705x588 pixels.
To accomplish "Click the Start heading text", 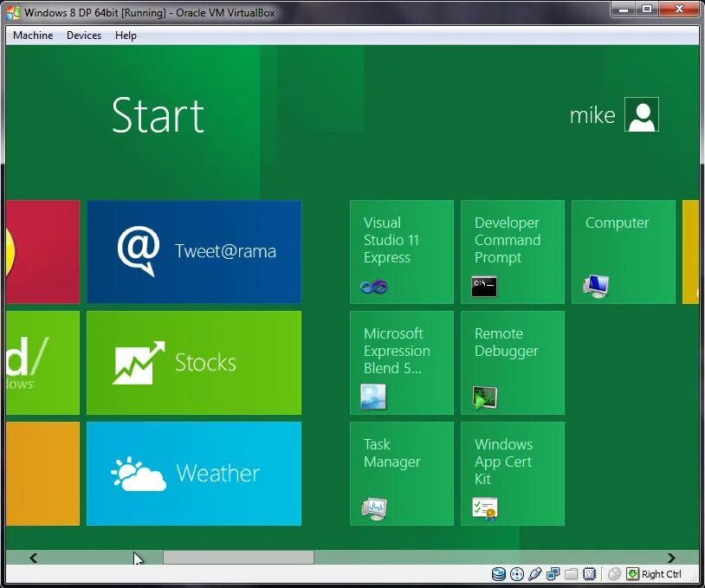I will [x=158, y=115].
